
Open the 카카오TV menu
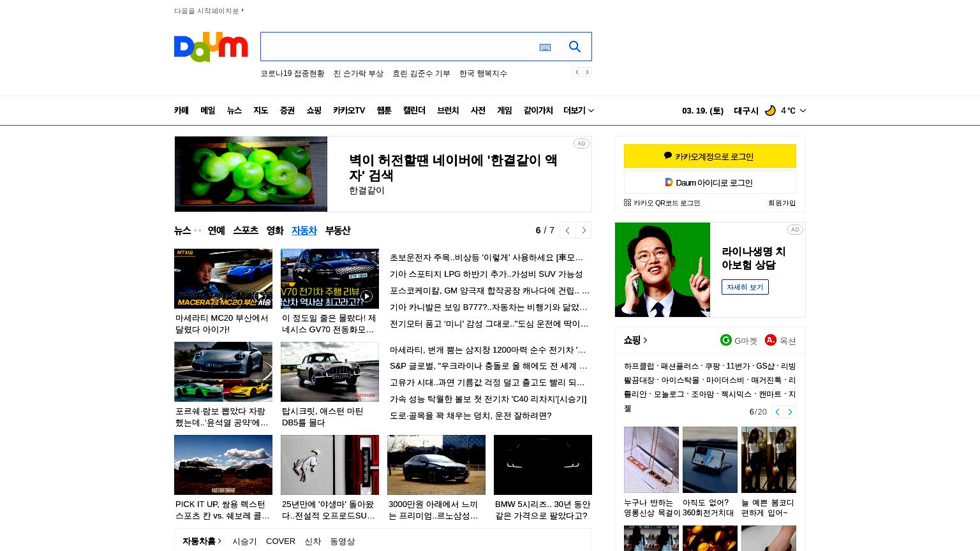pos(349,110)
